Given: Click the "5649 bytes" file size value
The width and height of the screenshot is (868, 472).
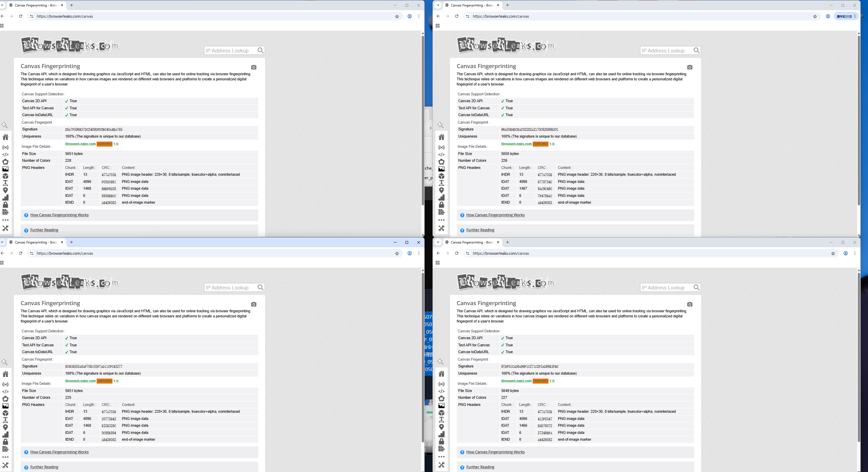Looking at the screenshot, I should tap(510, 391).
